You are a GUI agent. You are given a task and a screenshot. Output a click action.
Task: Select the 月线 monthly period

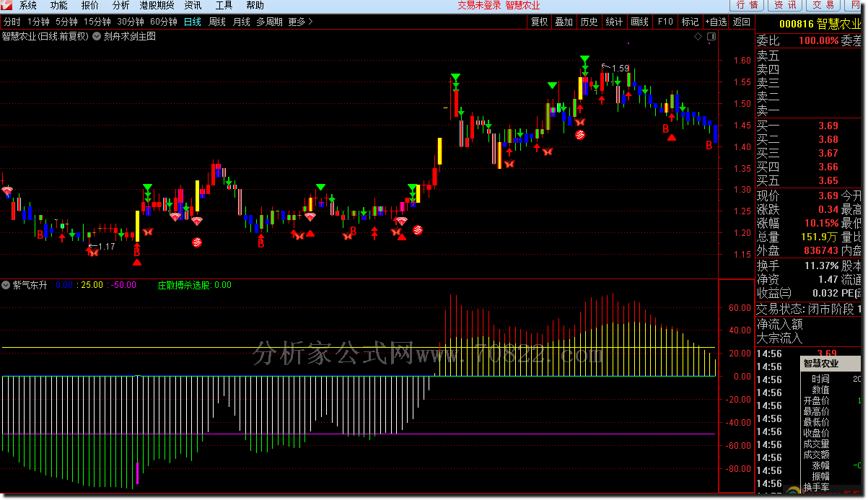click(x=242, y=22)
